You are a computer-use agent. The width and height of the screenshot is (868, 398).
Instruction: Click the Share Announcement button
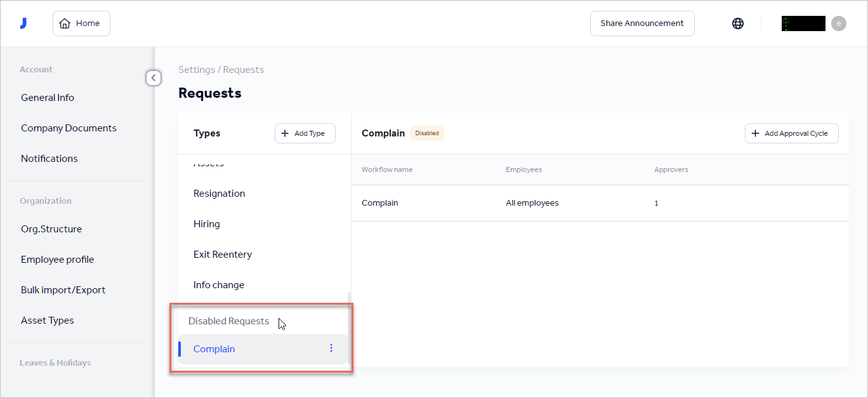tap(641, 23)
